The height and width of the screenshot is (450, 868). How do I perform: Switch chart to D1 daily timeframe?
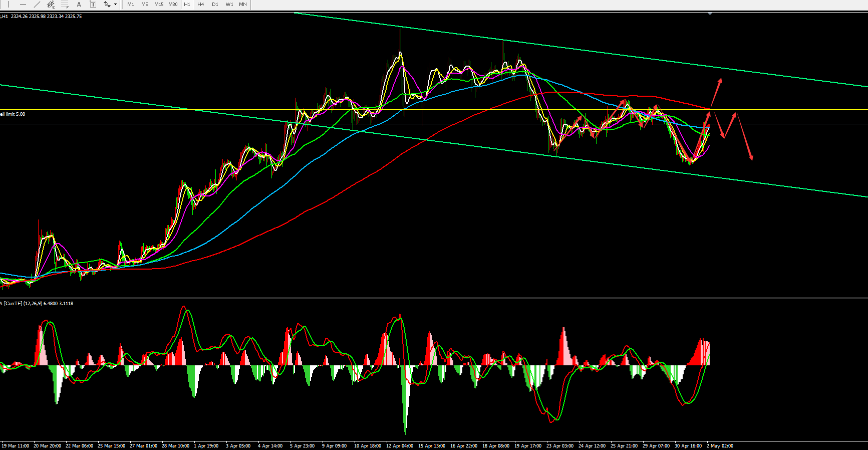(215, 5)
